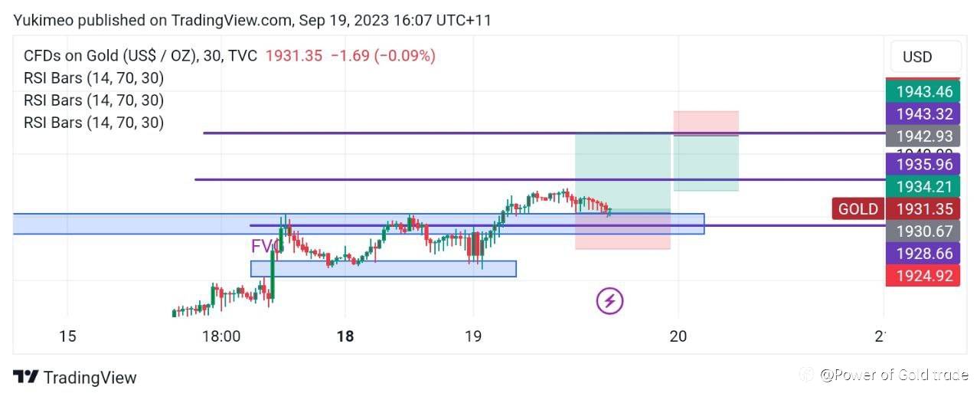This screenshot has width=980, height=400.
Task: Select the 1935.96 purple price label
Action: [x=924, y=164]
